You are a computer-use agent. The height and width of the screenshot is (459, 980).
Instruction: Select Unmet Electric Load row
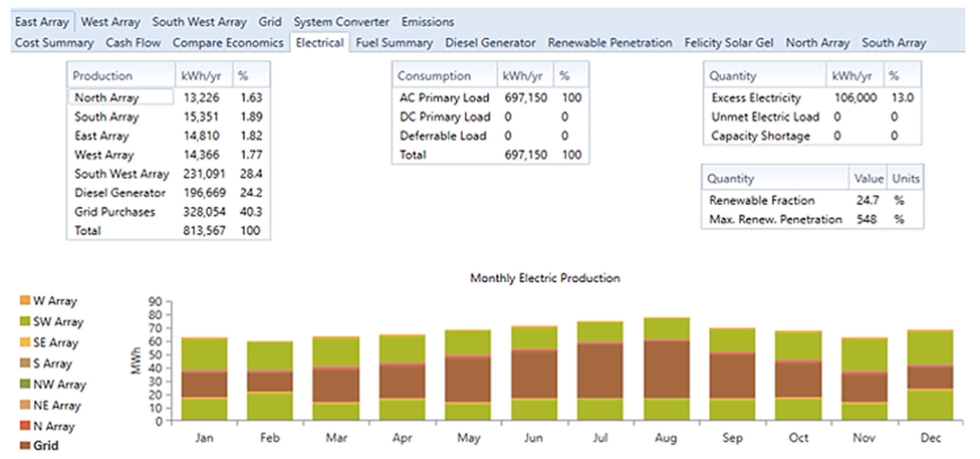812,117
